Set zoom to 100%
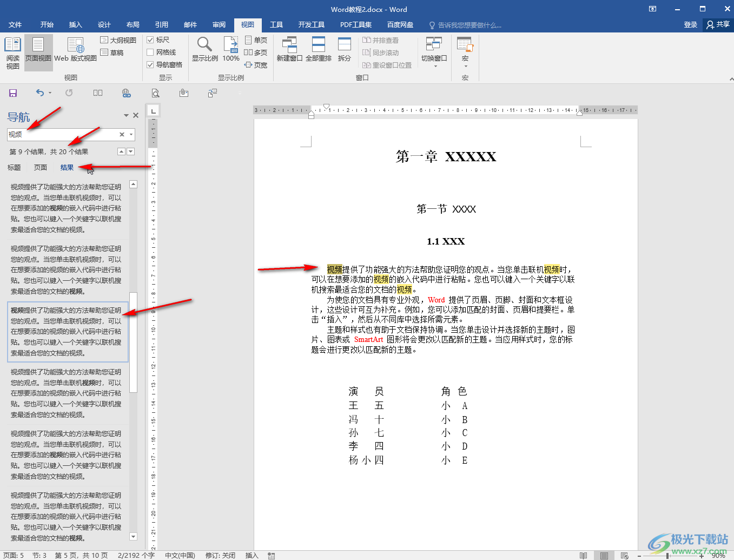Viewport: 734px width, 560px height. pos(231,50)
